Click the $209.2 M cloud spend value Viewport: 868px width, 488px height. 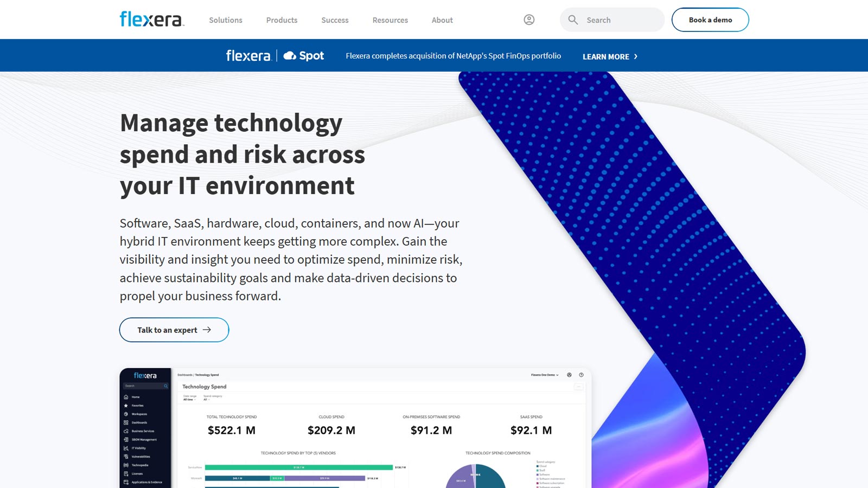331,430
